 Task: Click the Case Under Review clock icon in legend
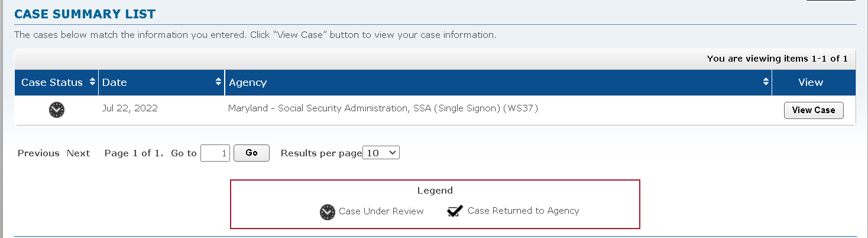[328, 212]
